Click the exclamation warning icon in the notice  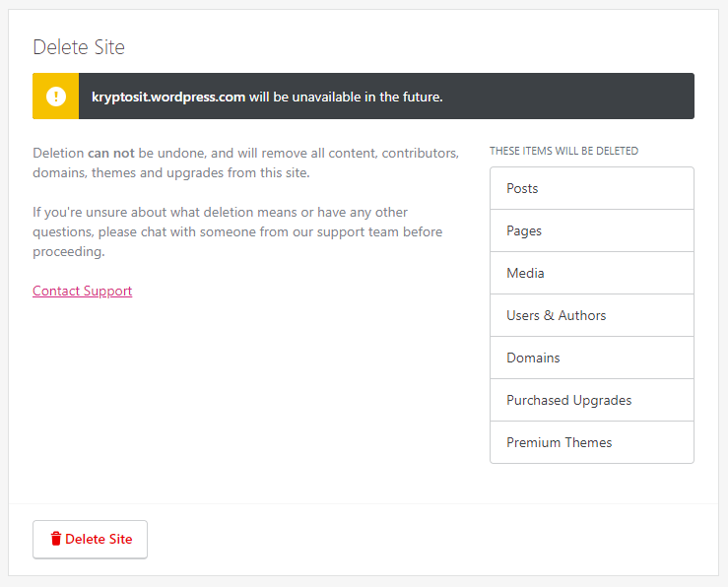55,97
